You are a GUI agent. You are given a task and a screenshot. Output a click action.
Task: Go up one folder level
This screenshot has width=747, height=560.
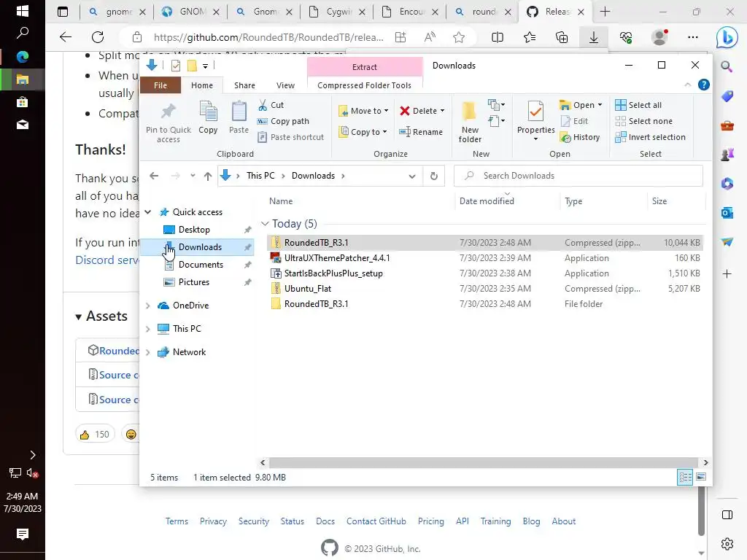pos(208,176)
